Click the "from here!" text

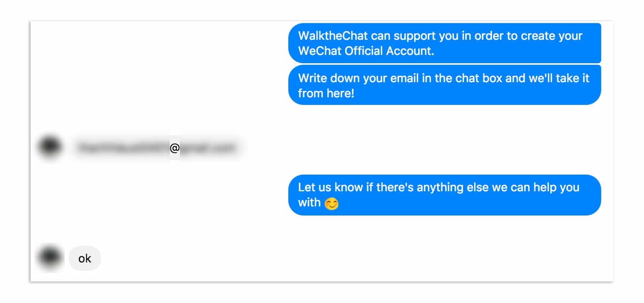coord(326,93)
